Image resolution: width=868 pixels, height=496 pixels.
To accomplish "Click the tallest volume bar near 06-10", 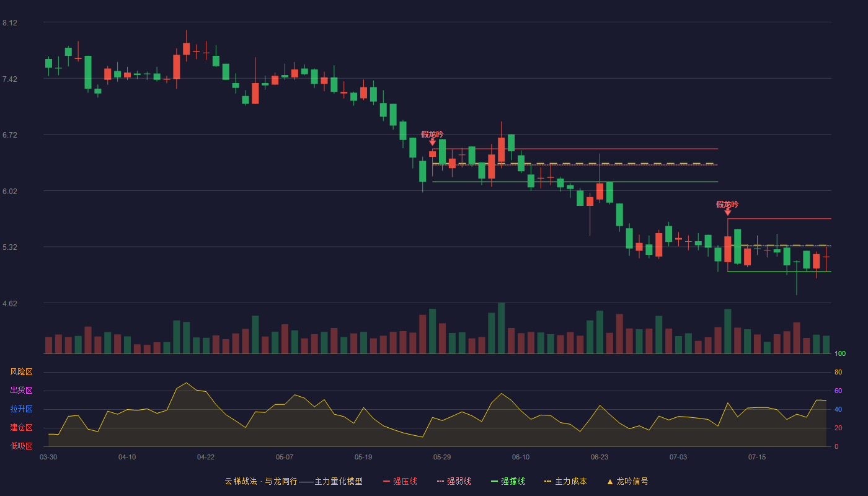I will click(x=501, y=328).
